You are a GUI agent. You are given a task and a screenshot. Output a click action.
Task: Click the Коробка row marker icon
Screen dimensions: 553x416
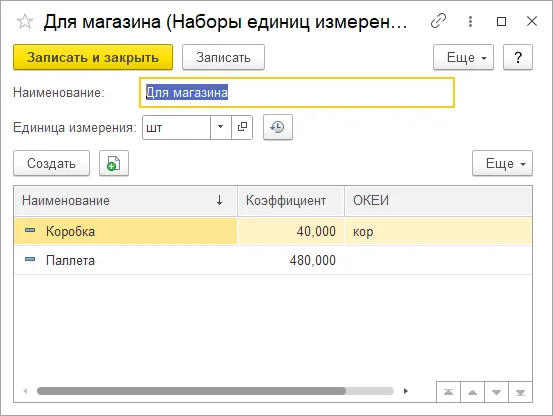pos(30,231)
